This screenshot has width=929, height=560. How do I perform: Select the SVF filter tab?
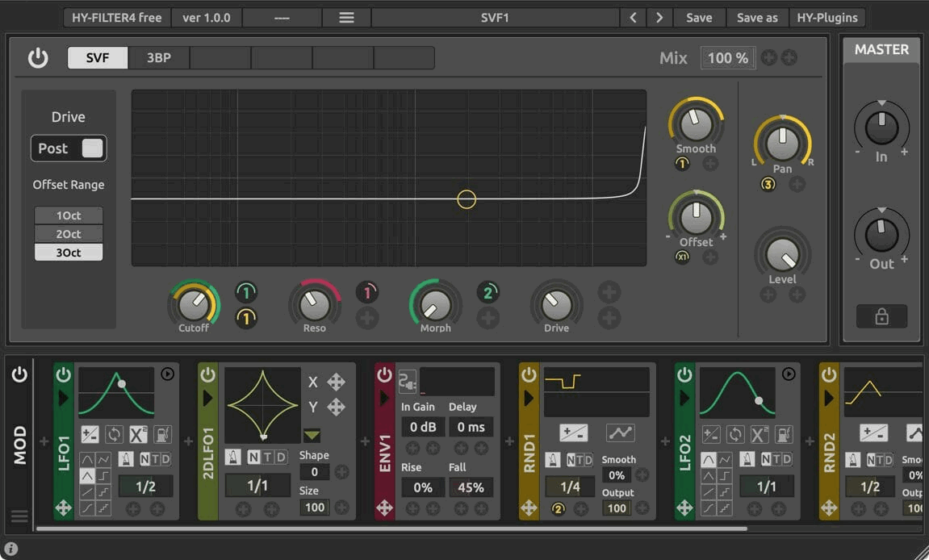pos(98,58)
